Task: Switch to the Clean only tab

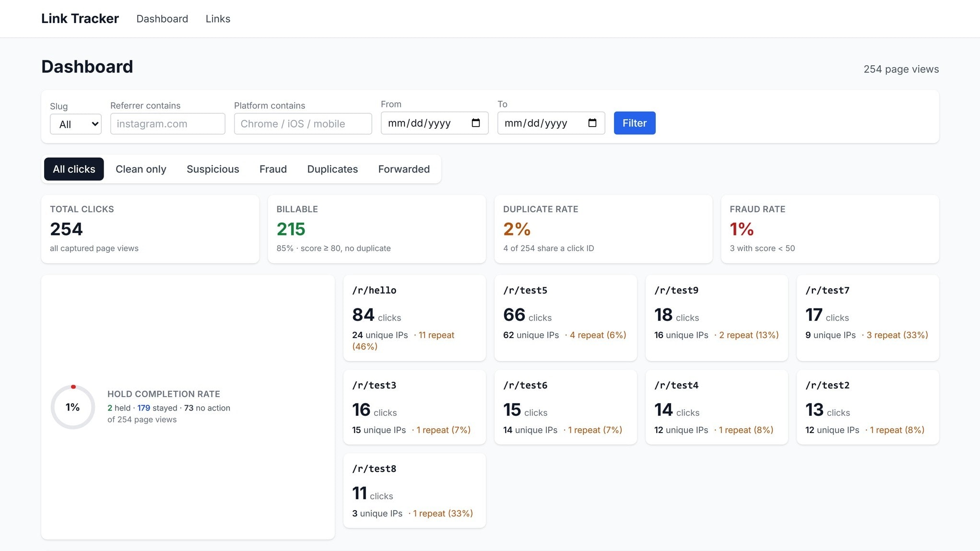Action: pyautogui.click(x=141, y=169)
